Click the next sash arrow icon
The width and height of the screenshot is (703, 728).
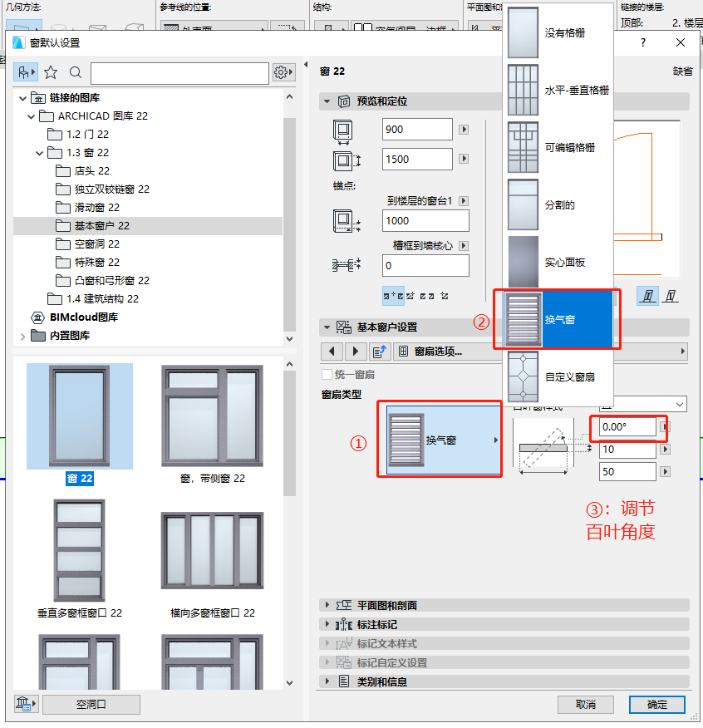pyautogui.click(x=355, y=351)
